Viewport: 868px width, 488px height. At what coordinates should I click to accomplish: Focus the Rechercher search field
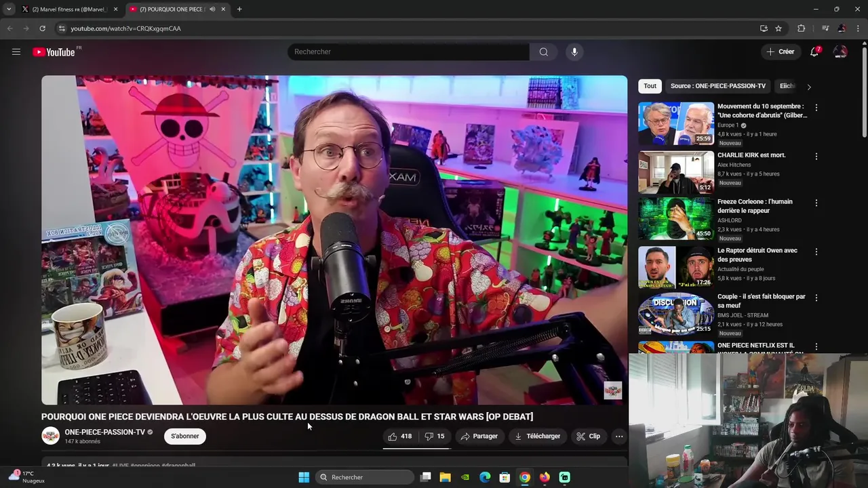409,52
